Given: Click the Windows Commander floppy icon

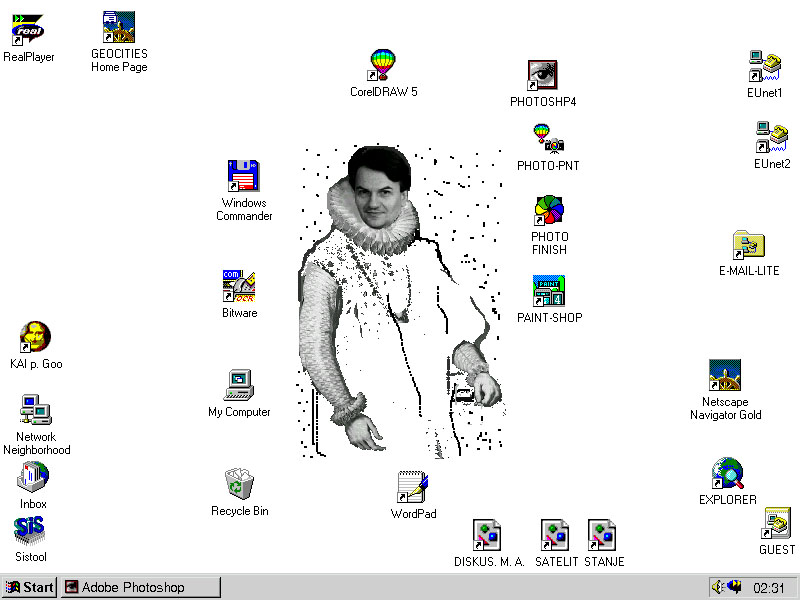Looking at the screenshot, I should click(x=244, y=177).
